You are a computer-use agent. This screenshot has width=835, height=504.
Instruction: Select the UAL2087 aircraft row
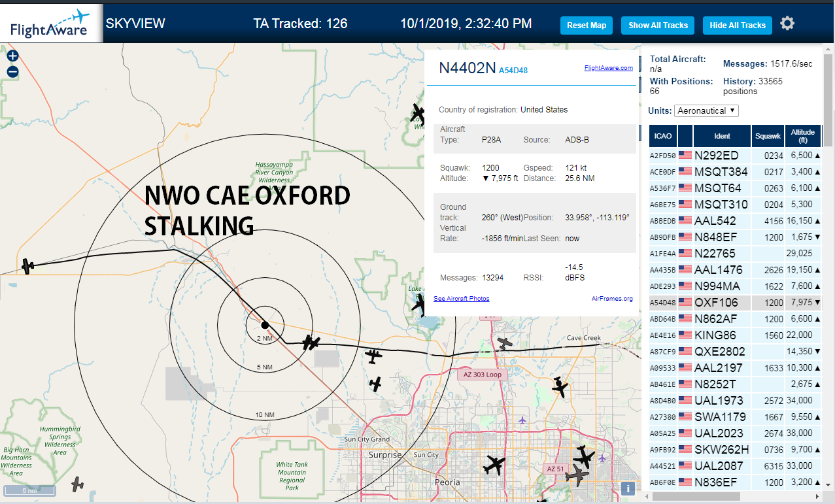[x=735, y=466]
